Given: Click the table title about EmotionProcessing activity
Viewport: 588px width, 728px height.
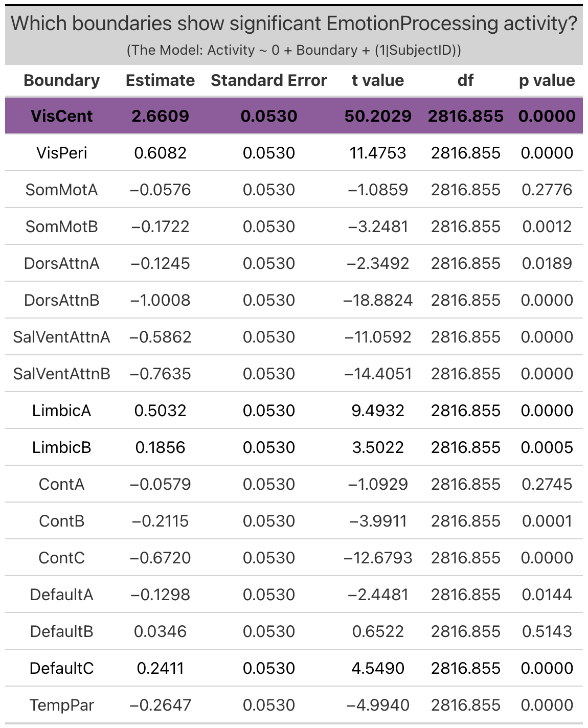Looking at the screenshot, I should tap(294, 24).
